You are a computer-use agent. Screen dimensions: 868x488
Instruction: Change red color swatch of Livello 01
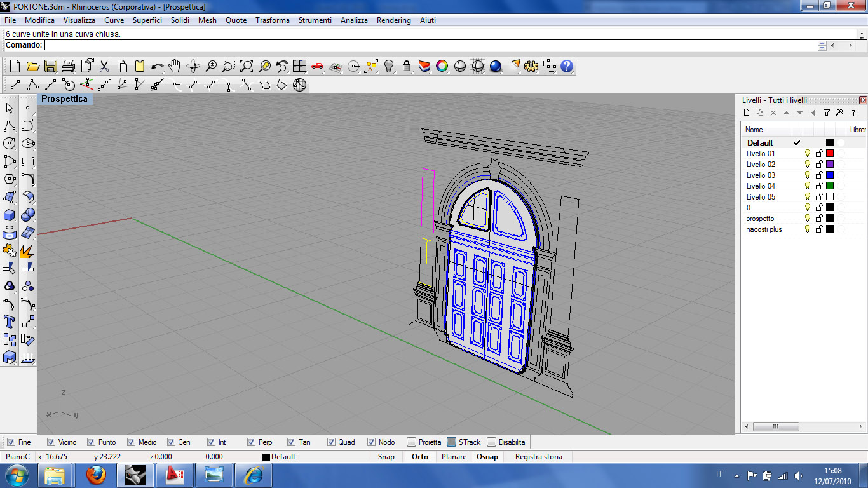830,154
